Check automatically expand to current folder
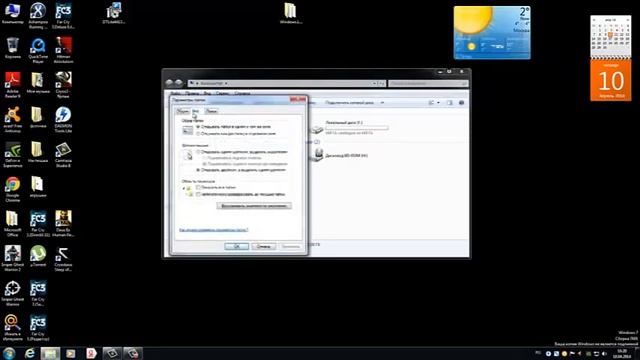Image resolution: width=640 pixels, height=360 pixels. click(x=198, y=194)
